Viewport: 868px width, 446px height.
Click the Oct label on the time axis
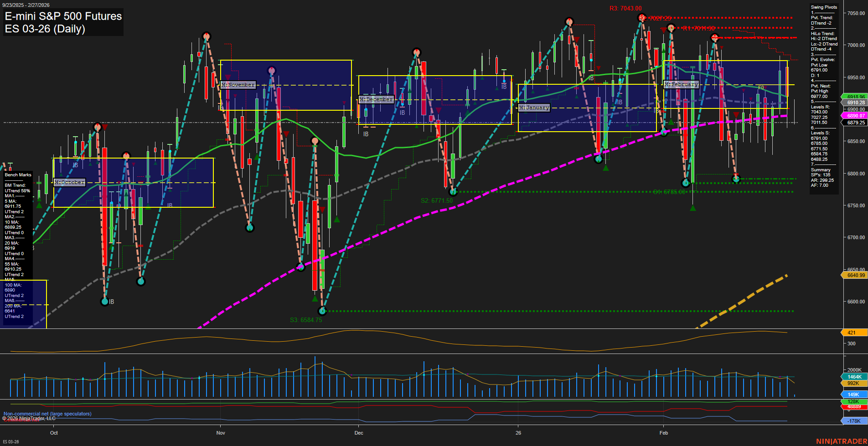click(53, 433)
